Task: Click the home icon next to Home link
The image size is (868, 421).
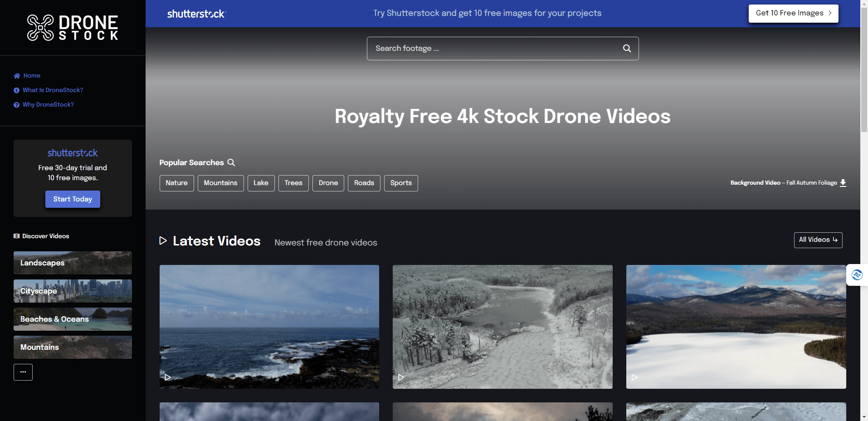Action: [x=16, y=75]
